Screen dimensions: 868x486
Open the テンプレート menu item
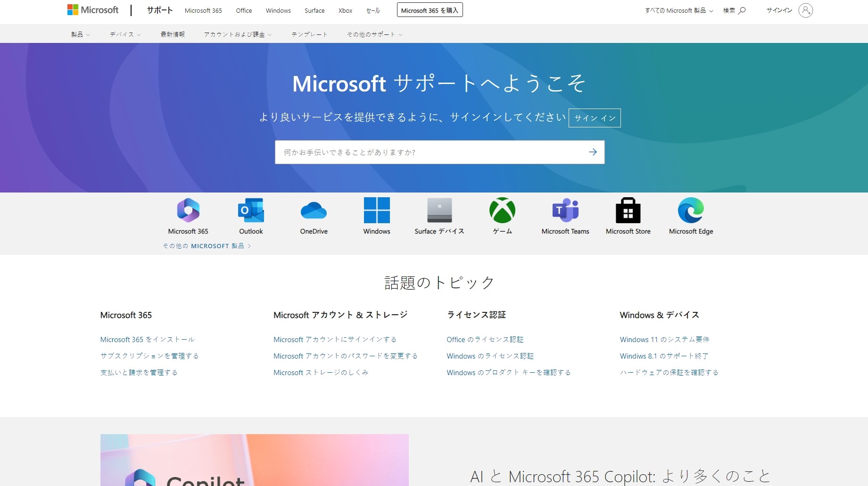(309, 34)
